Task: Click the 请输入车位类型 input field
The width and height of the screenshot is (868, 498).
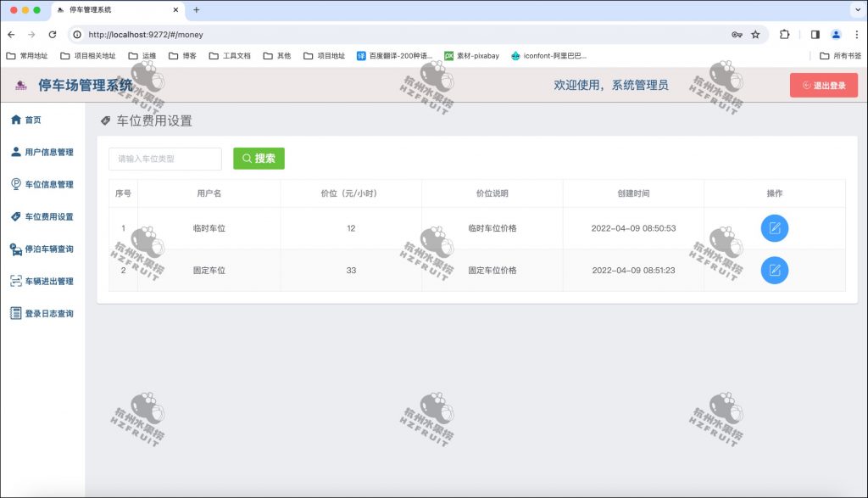Action: (164, 159)
